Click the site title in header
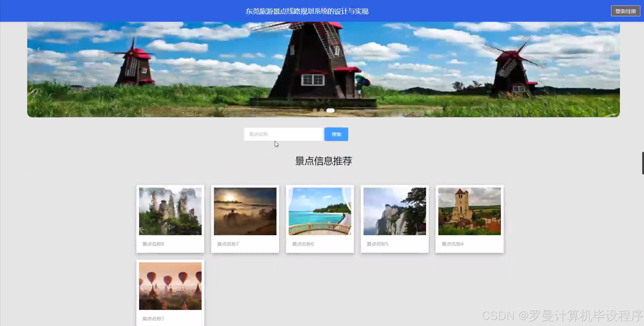Image resolution: width=644 pixels, height=326 pixels. click(x=307, y=11)
